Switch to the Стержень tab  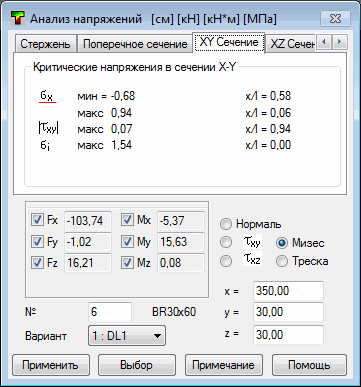point(45,44)
